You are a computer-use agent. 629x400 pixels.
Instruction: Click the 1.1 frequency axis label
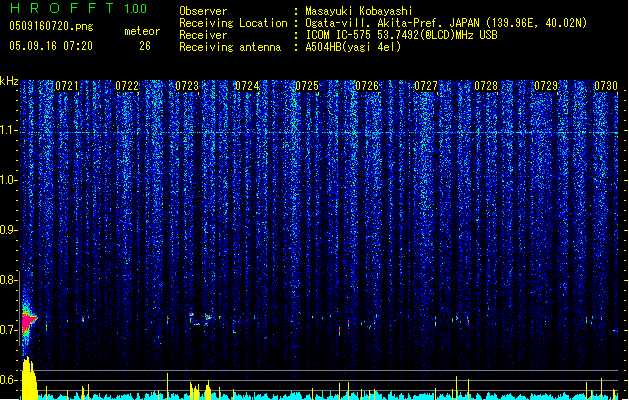(x=9, y=131)
